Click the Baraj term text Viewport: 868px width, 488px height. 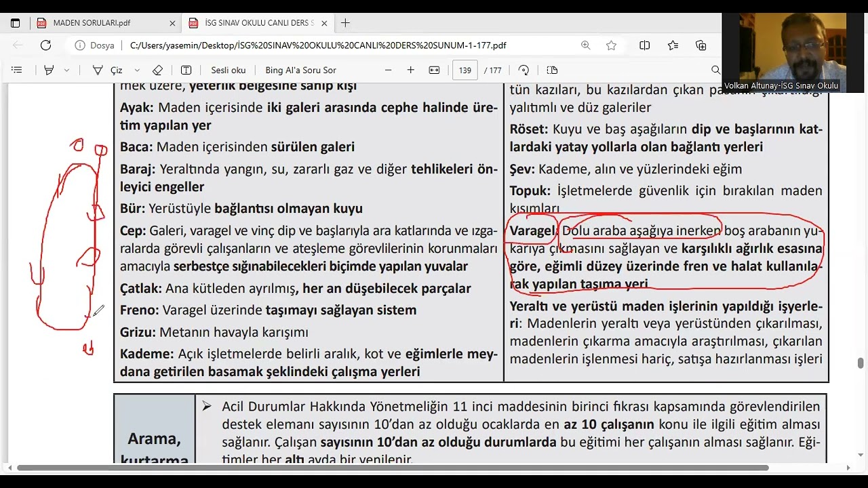(x=138, y=169)
